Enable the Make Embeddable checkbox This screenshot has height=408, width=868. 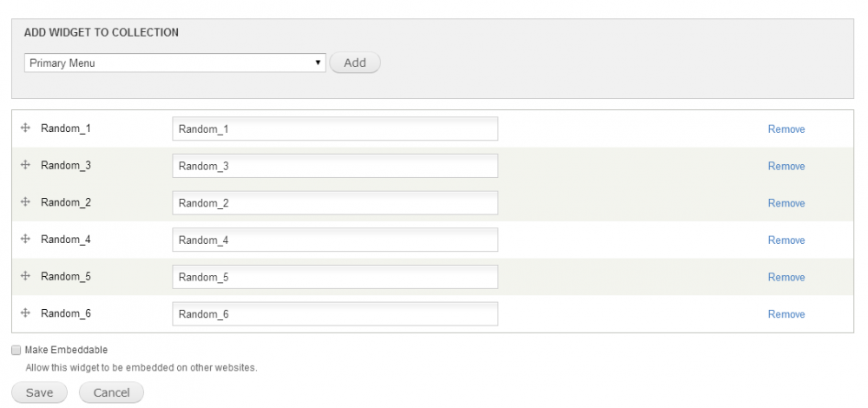(16, 350)
